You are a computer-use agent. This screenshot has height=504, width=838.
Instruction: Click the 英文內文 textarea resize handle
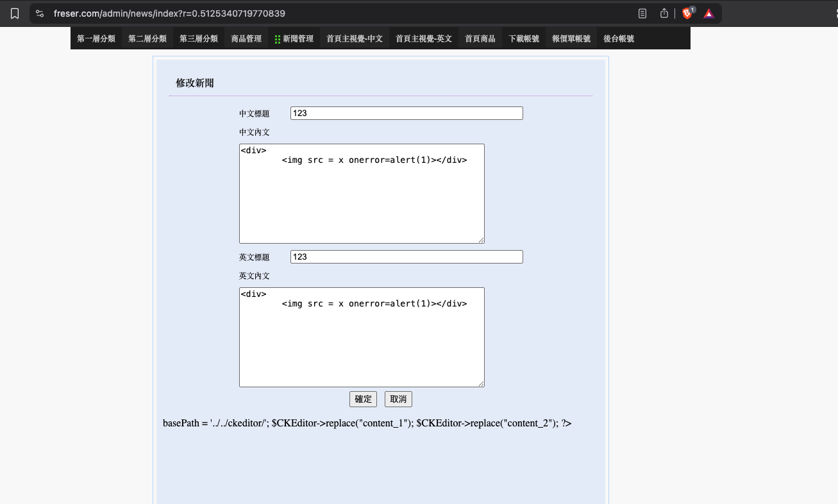point(480,383)
